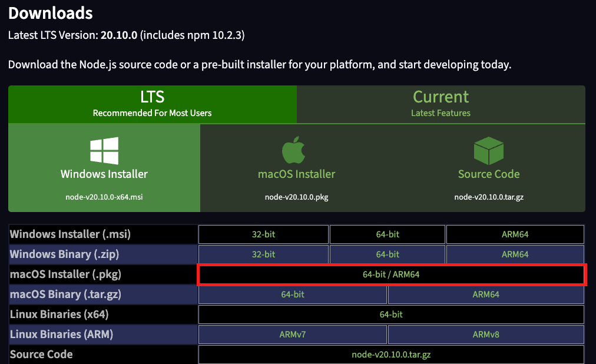Image resolution: width=596 pixels, height=364 pixels.
Task: Click the 'Linux Binaries (ARM)' row label
Action: (62, 335)
